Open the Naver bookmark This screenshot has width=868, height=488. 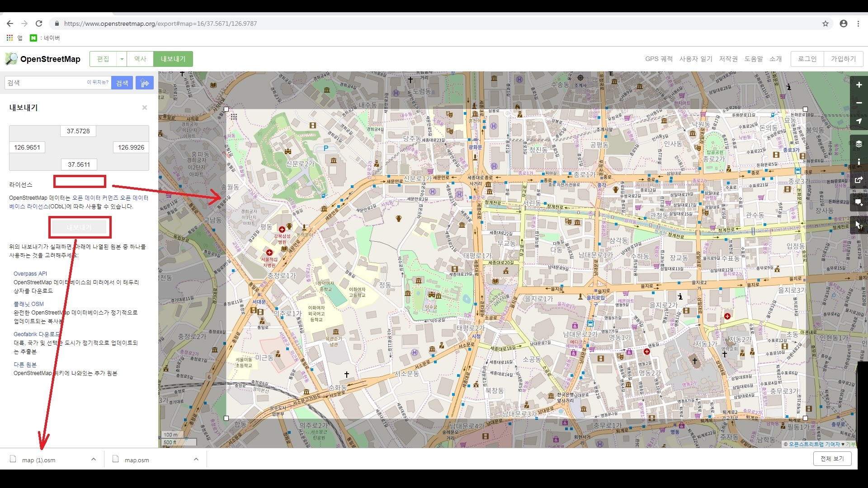click(45, 38)
